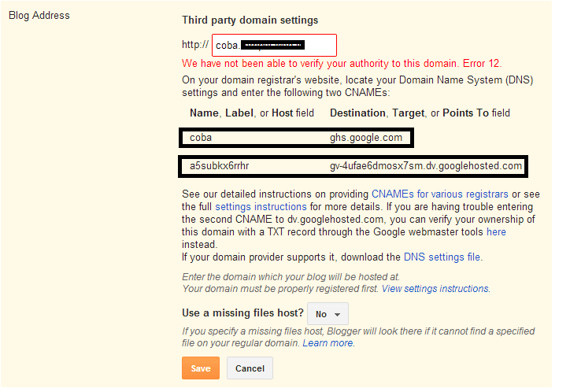Click the 'Use a missing files host?' label

pyautogui.click(x=242, y=313)
